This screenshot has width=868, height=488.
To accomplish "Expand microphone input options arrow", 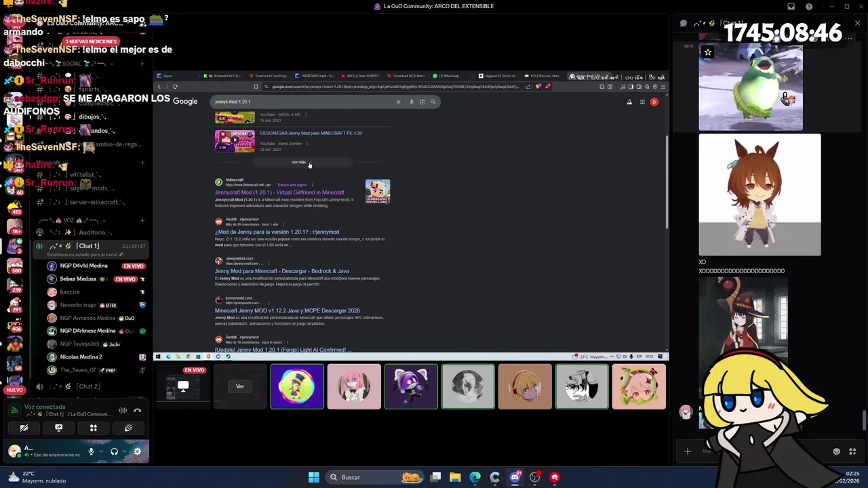I will (x=101, y=451).
